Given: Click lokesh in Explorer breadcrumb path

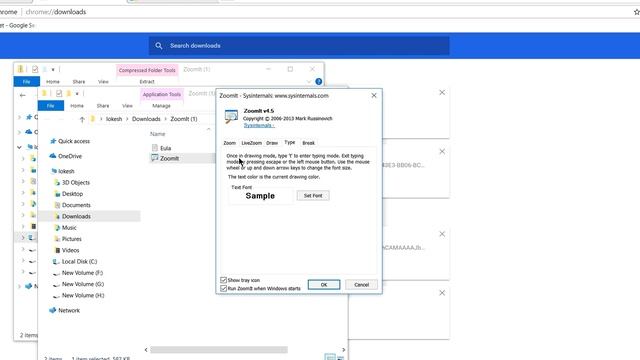Looking at the screenshot, I should (114, 119).
